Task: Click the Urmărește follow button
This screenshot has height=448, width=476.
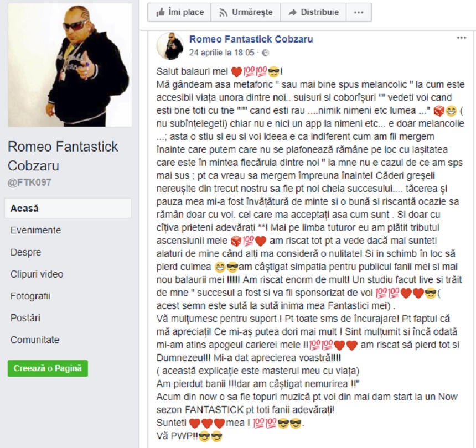Action: [246, 12]
